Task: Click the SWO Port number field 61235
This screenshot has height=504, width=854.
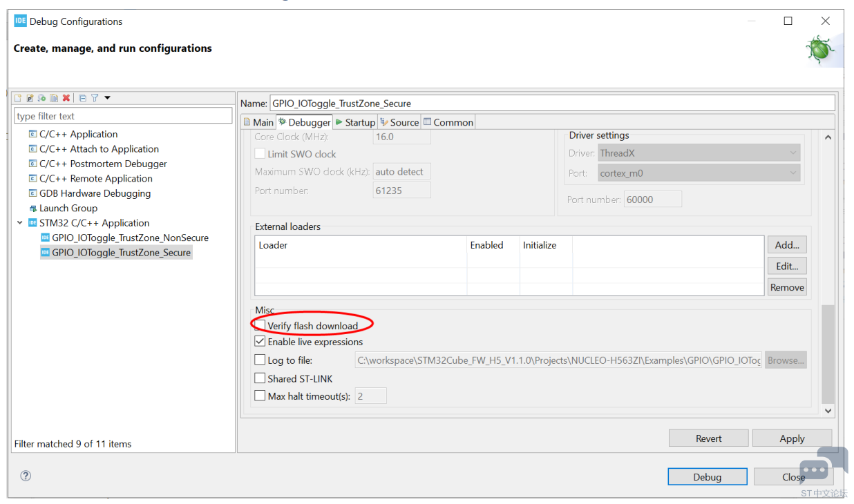Action: pyautogui.click(x=402, y=191)
